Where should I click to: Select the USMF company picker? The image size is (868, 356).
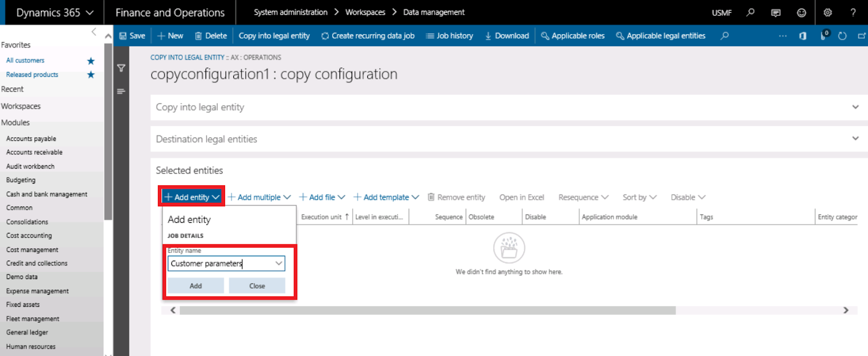click(x=722, y=12)
